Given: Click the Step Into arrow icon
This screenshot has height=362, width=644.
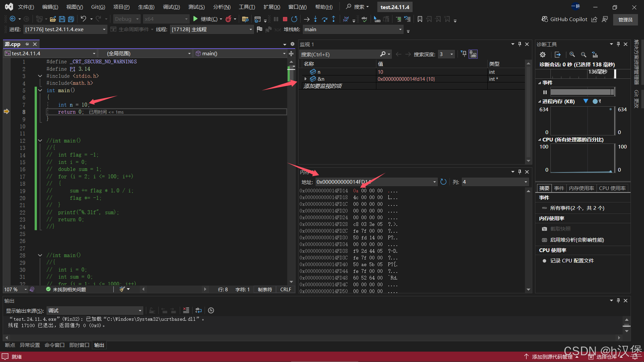Looking at the screenshot, I should point(315,19).
